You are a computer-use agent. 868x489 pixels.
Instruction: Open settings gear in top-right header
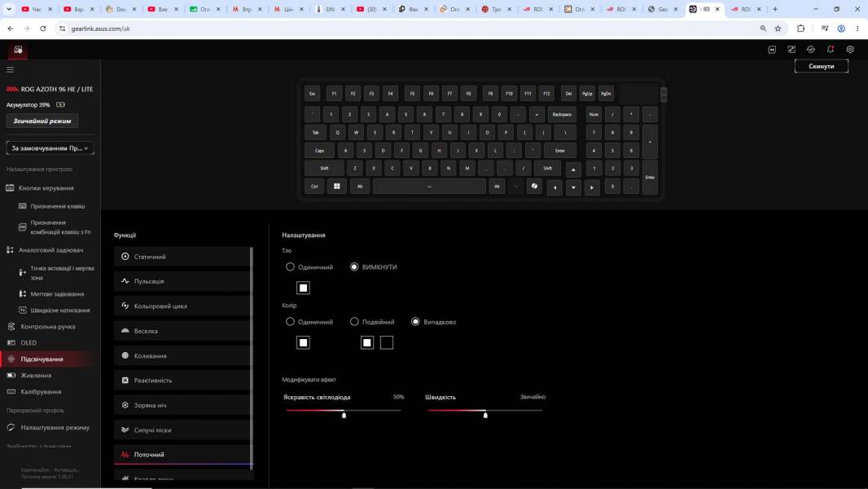(850, 49)
